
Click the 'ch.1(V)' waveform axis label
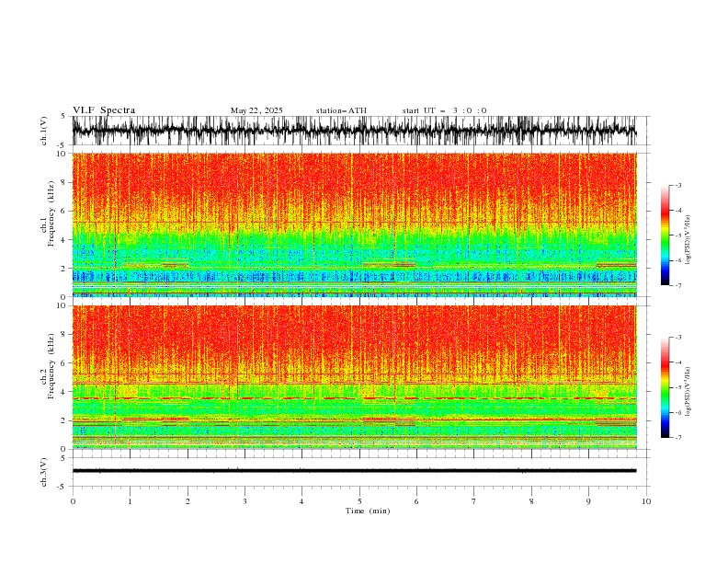point(44,131)
